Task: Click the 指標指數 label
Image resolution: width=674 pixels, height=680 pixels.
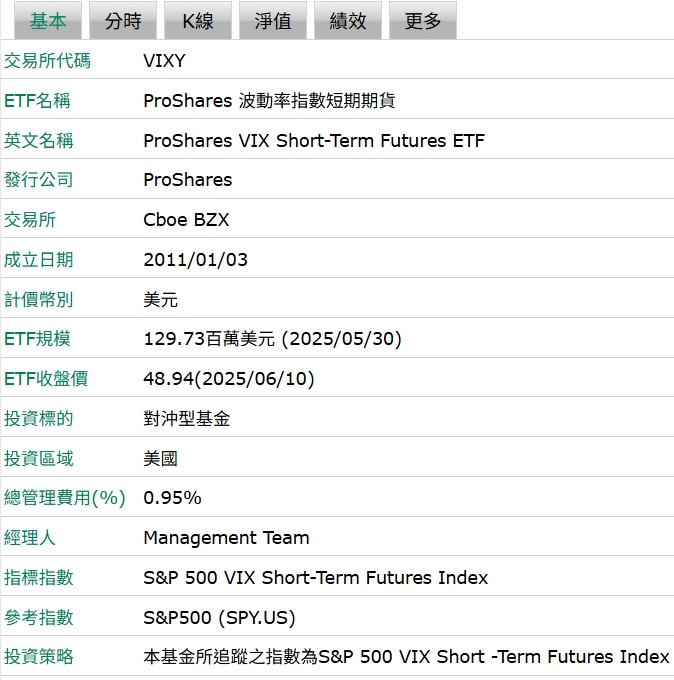Action: click(39, 578)
